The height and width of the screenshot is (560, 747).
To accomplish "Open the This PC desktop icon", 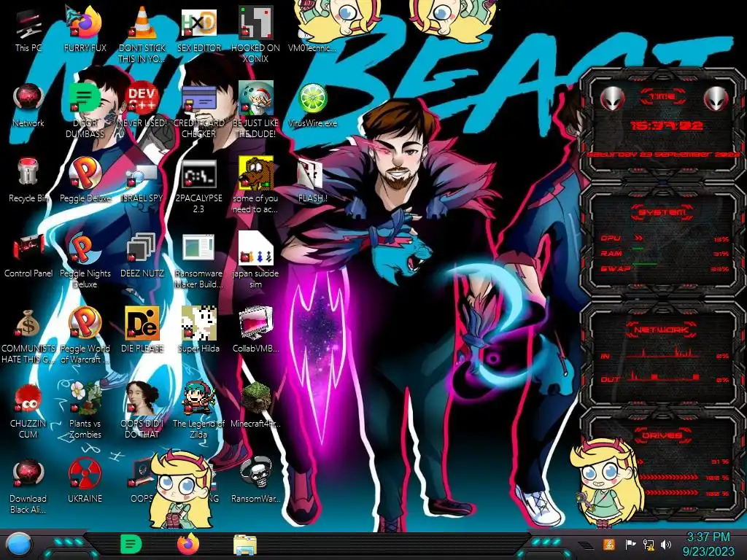I will tap(28, 31).
